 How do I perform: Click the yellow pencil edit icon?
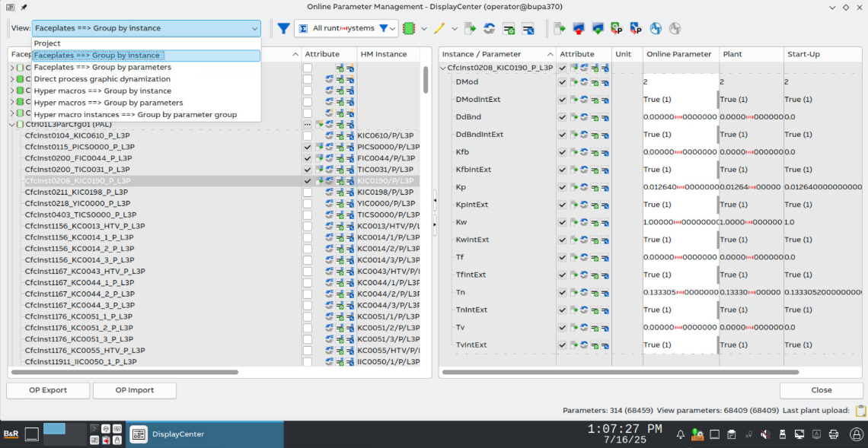[439, 28]
